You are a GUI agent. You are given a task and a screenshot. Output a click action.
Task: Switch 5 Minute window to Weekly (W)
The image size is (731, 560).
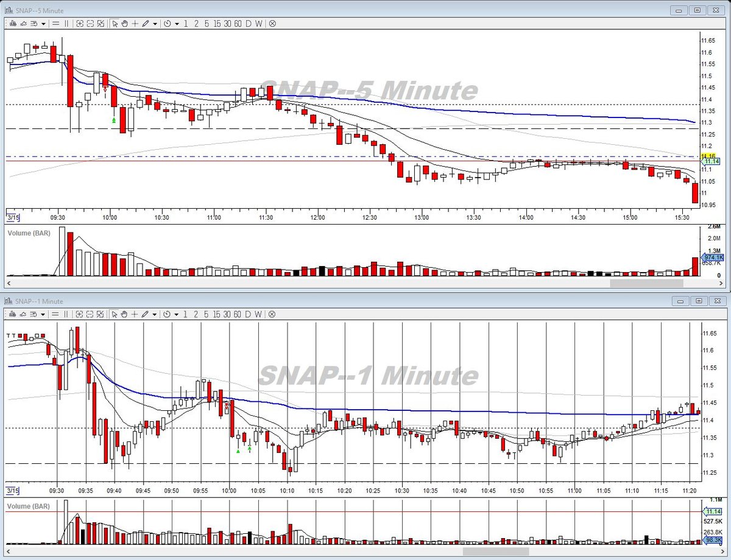coord(258,24)
